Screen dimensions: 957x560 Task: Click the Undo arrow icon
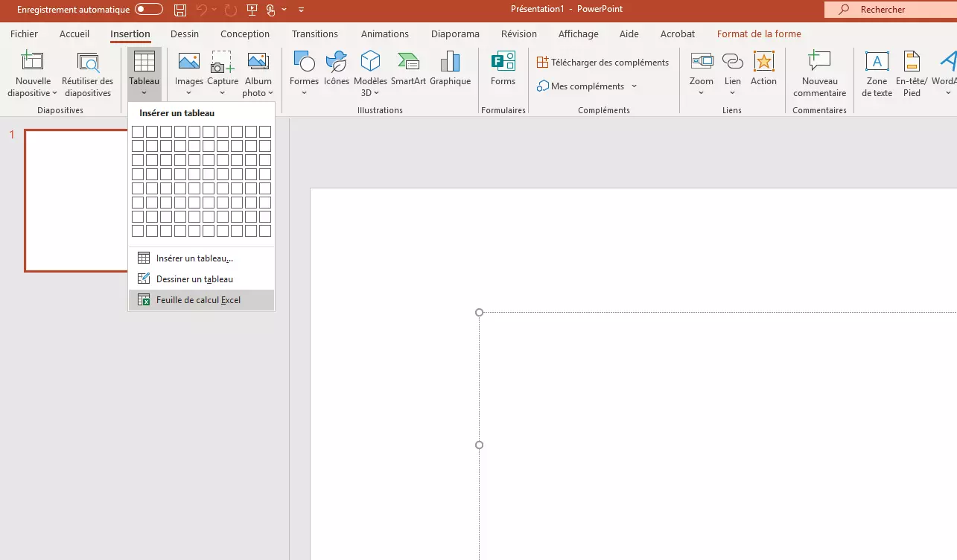point(201,10)
